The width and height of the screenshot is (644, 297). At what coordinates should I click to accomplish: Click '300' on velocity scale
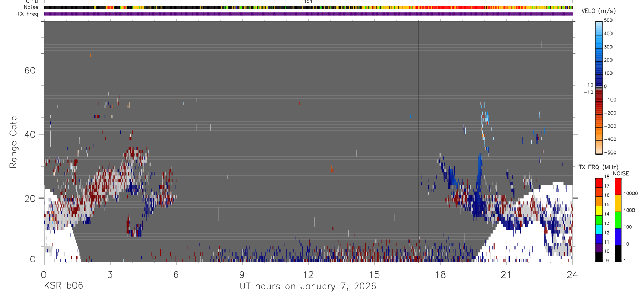pyautogui.click(x=609, y=47)
